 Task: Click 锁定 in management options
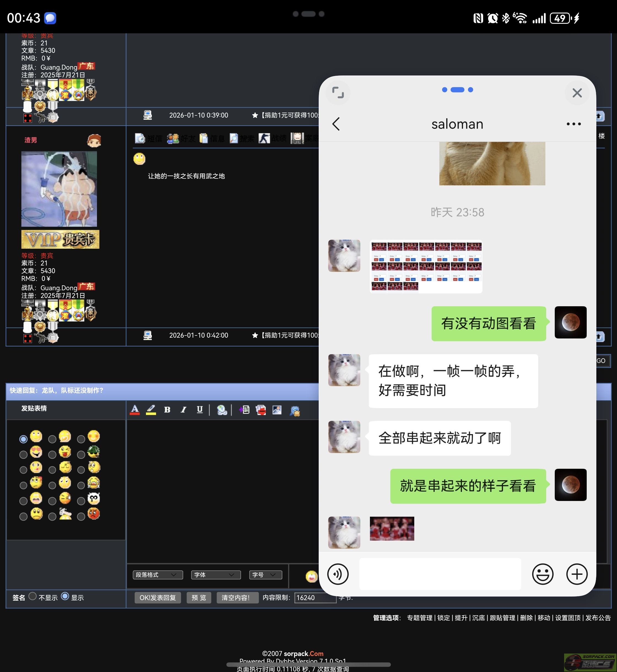pyautogui.click(x=443, y=618)
